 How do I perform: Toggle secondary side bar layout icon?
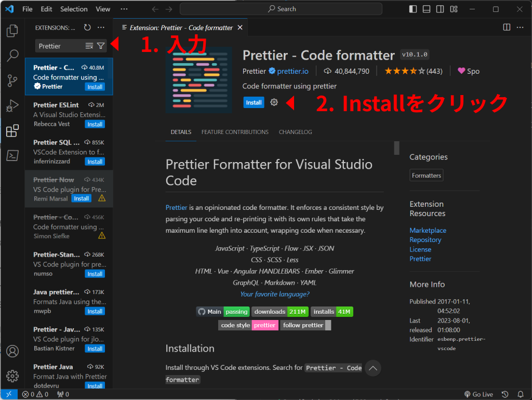pyautogui.click(x=440, y=9)
